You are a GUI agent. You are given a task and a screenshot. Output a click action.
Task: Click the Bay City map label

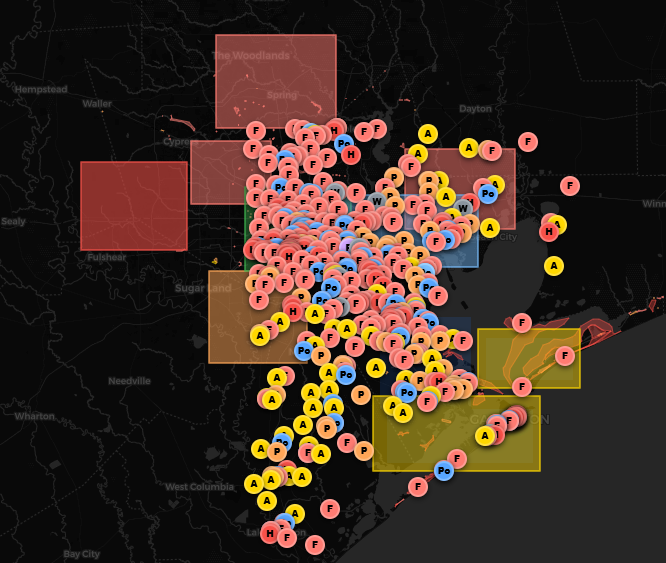pos(81,553)
